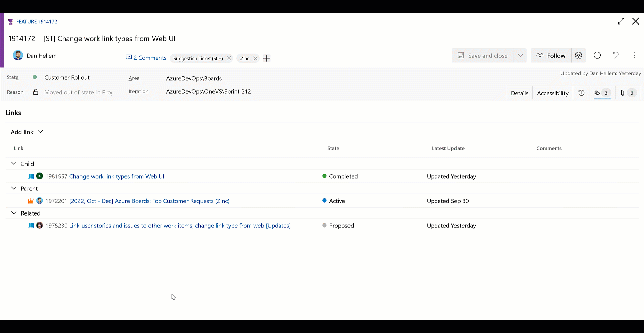
Task: Click the lock icon next to Reason field
Action: coord(35,92)
